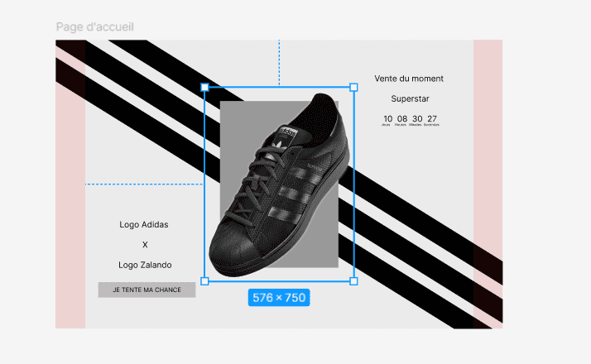Select the 'Superstar' text layer
This screenshot has height=364, width=591.
pos(410,98)
